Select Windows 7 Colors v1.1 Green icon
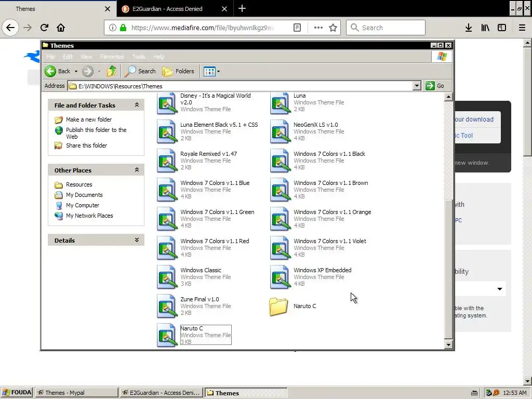The height and width of the screenshot is (399, 532). 167,219
